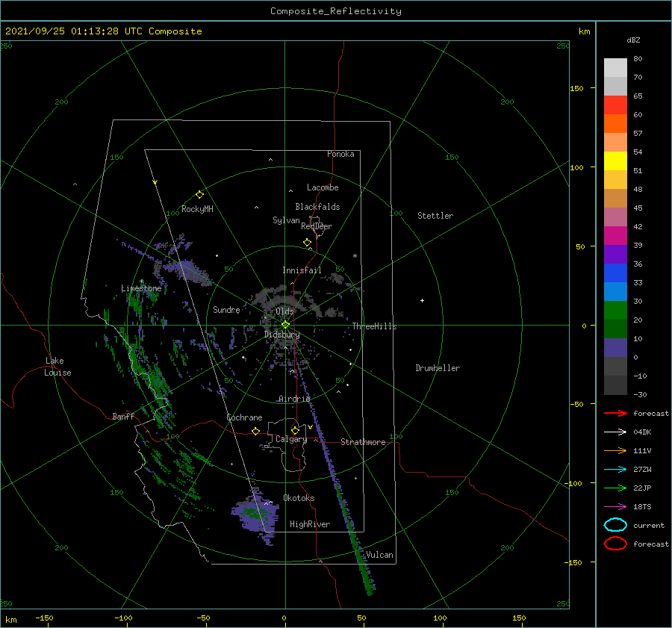Click the Airdrie town label
The width and height of the screenshot is (672, 628).
click(x=294, y=399)
